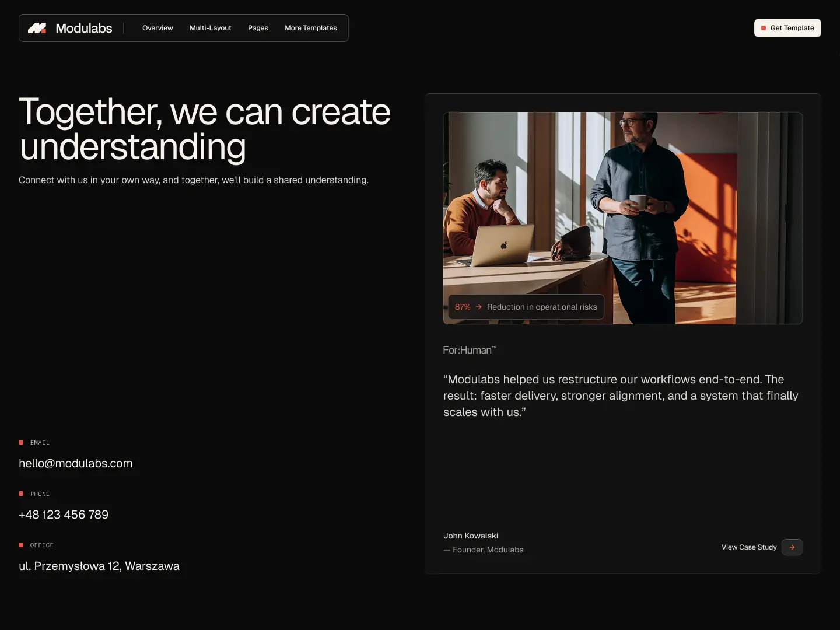
Task: Click the office photo of two men
Action: (x=622, y=210)
